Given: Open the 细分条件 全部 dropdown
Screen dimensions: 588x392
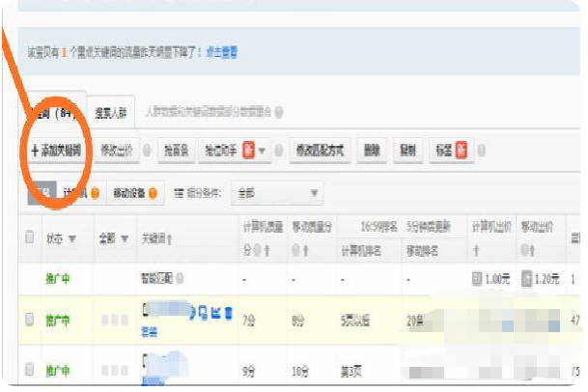Looking at the screenshot, I should (277, 193).
